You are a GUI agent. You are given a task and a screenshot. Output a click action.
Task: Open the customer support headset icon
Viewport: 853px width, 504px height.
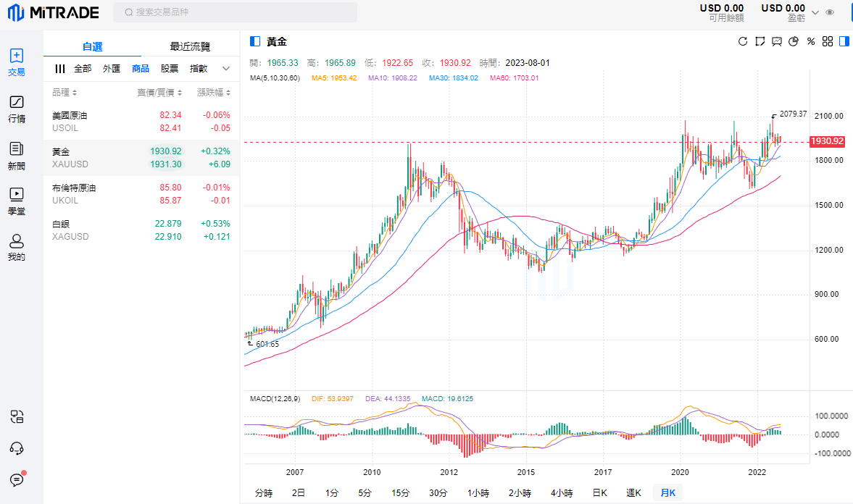click(x=17, y=448)
